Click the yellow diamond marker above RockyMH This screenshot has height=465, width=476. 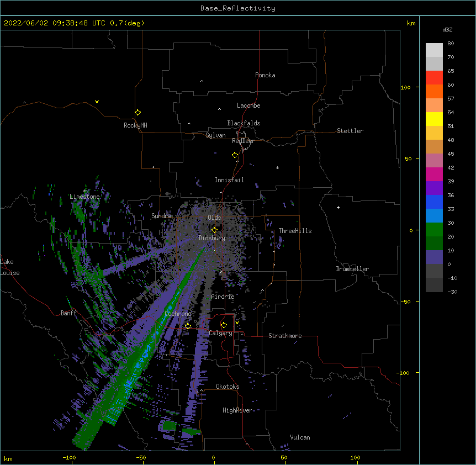[x=138, y=113]
